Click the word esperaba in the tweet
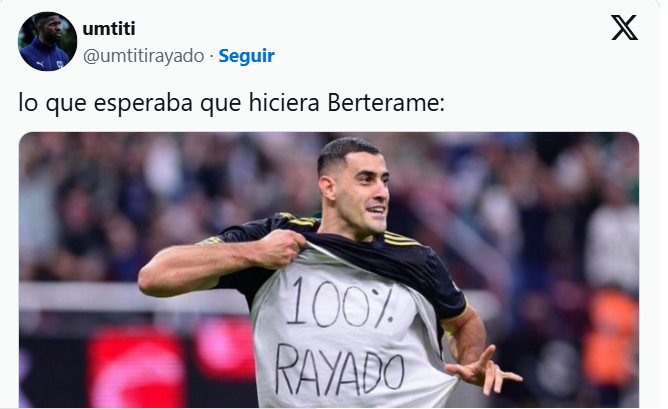 [143, 104]
